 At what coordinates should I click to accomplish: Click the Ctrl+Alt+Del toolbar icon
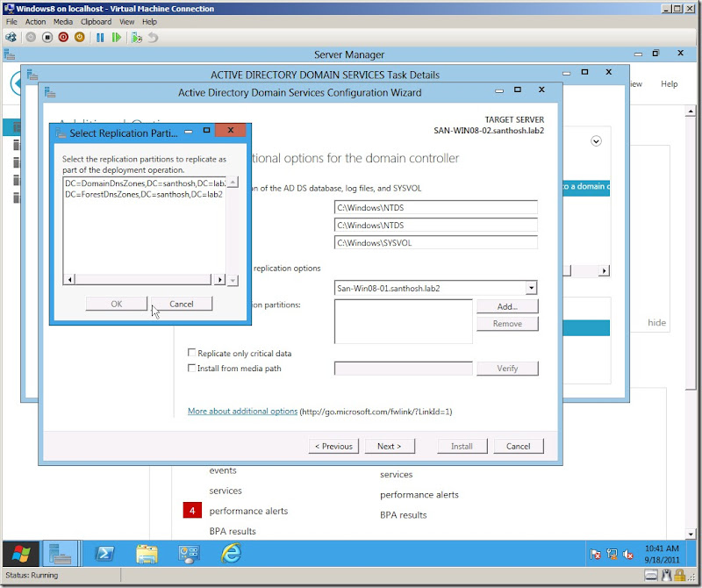point(11,38)
